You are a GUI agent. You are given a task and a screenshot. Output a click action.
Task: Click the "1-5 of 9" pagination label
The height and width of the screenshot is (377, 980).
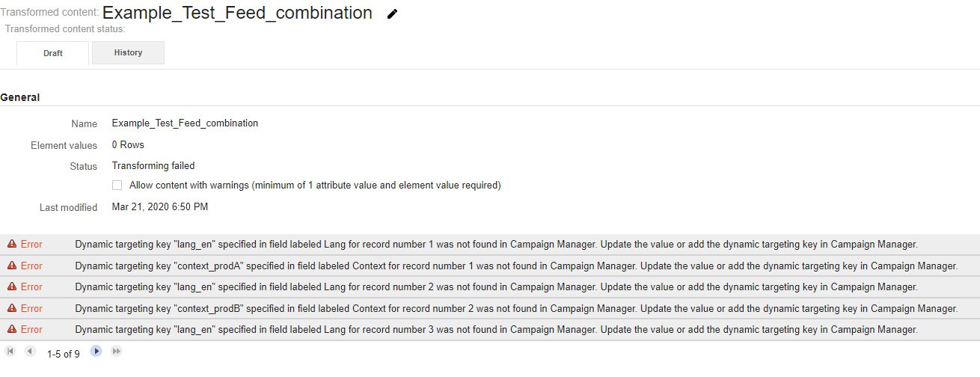point(63,354)
